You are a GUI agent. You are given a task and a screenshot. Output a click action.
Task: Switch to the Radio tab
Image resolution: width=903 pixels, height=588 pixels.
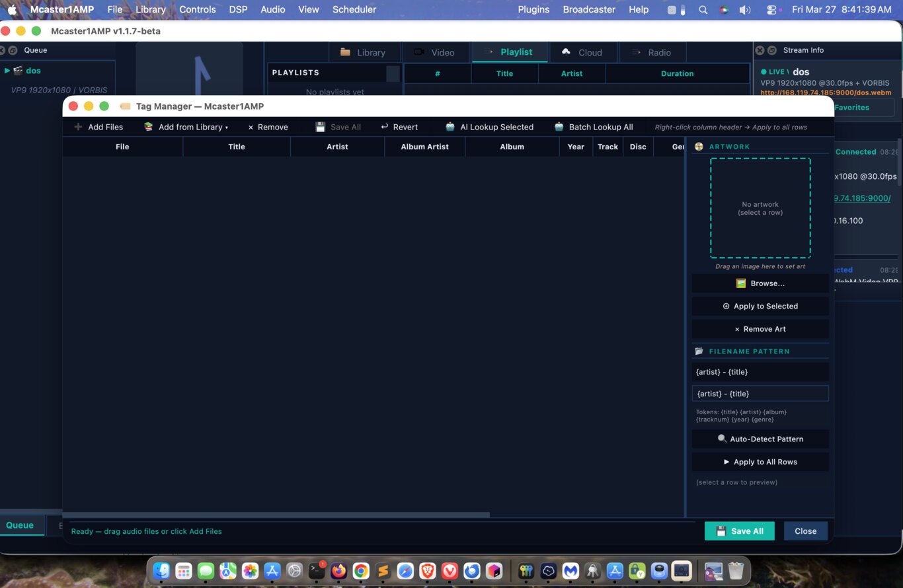tap(652, 52)
